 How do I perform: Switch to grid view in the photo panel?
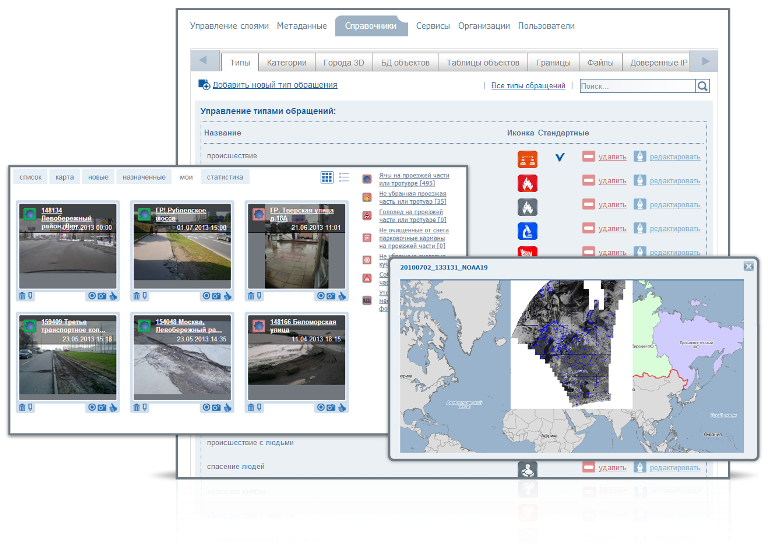pyautogui.click(x=327, y=177)
